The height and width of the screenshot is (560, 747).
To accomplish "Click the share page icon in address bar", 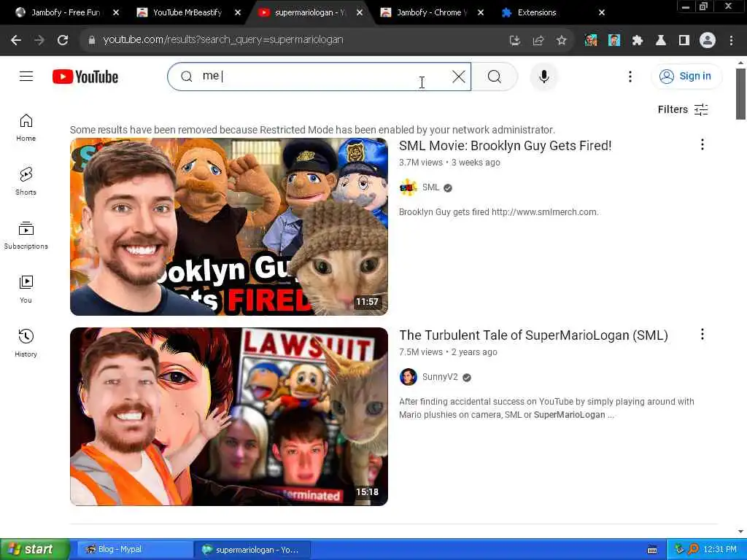I will 538,41.
